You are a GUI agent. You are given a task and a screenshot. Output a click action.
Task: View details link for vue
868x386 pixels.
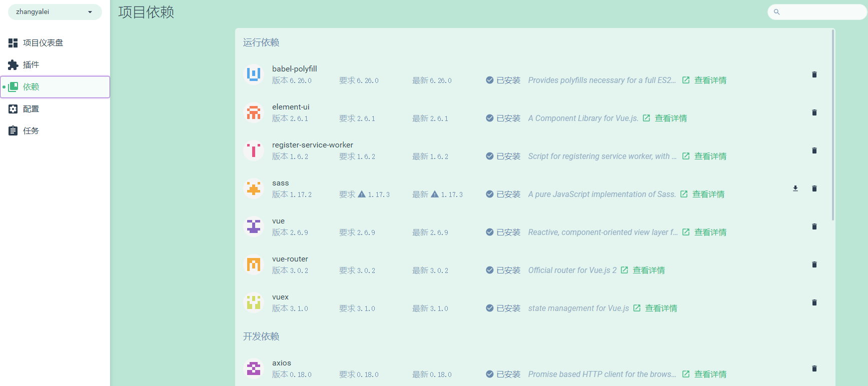pos(710,232)
